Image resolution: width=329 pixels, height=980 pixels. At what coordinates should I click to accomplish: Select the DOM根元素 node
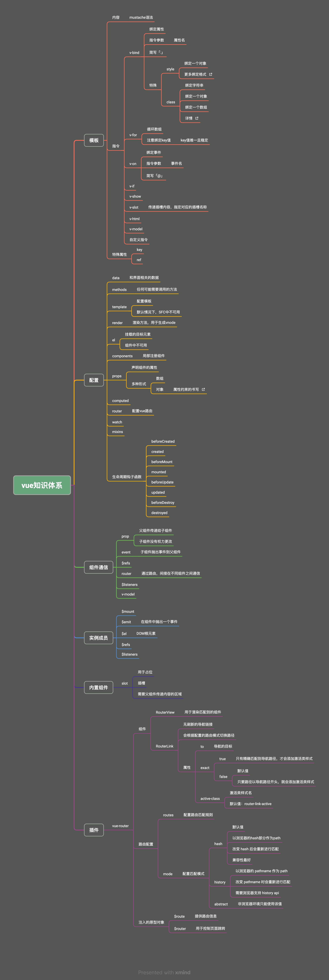(x=146, y=634)
